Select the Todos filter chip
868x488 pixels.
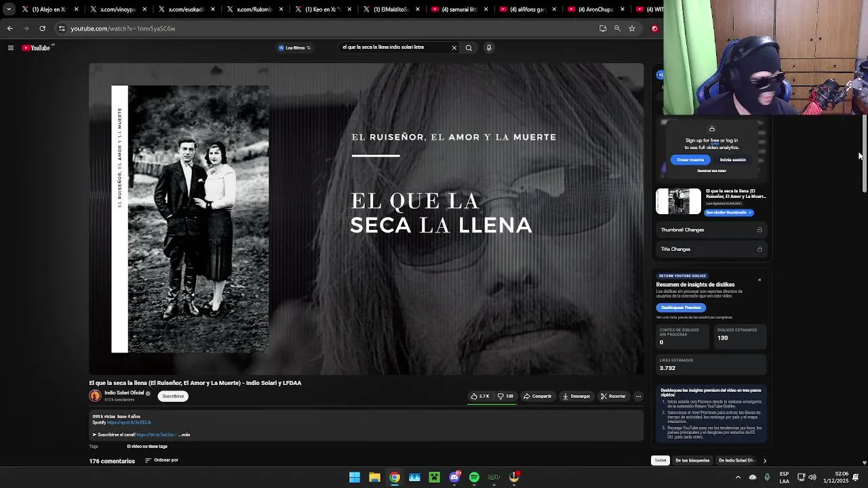[x=660, y=460]
